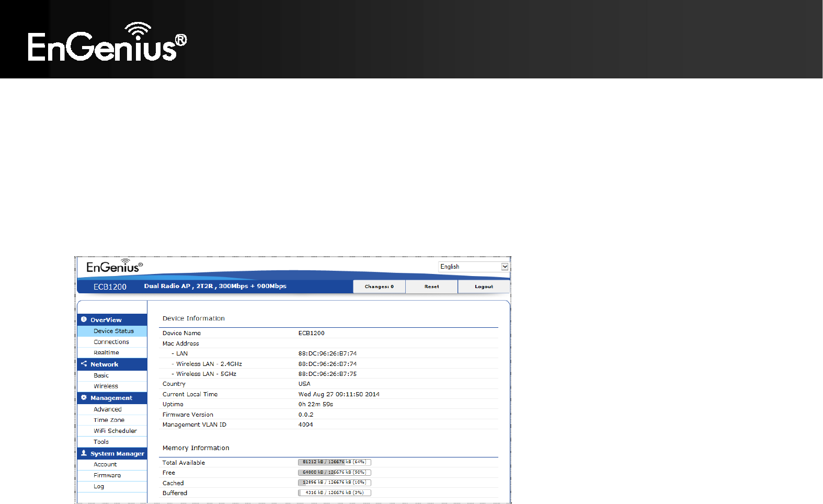Click the Device Name value ECB1200
The height and width of the screenshot is (504, 823).
click(312, 333)
